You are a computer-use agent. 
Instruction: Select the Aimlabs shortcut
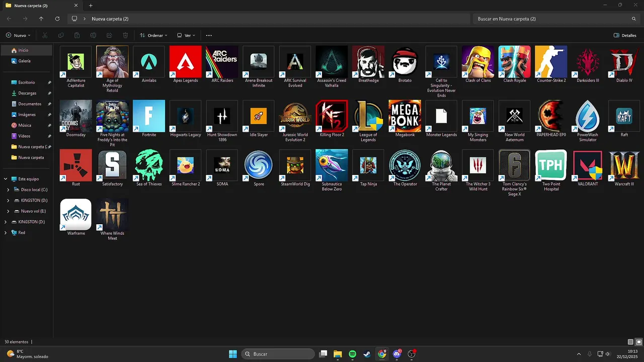point(149,62)
